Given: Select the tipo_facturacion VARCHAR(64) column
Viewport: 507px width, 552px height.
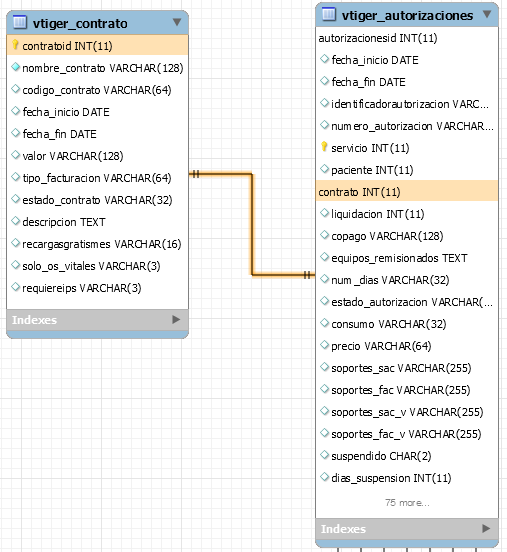Looking at the screenshot, I should 98,178.
